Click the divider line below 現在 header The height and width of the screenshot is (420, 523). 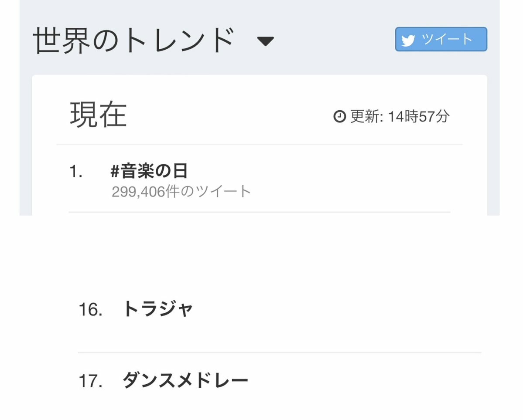pos(260,145)
